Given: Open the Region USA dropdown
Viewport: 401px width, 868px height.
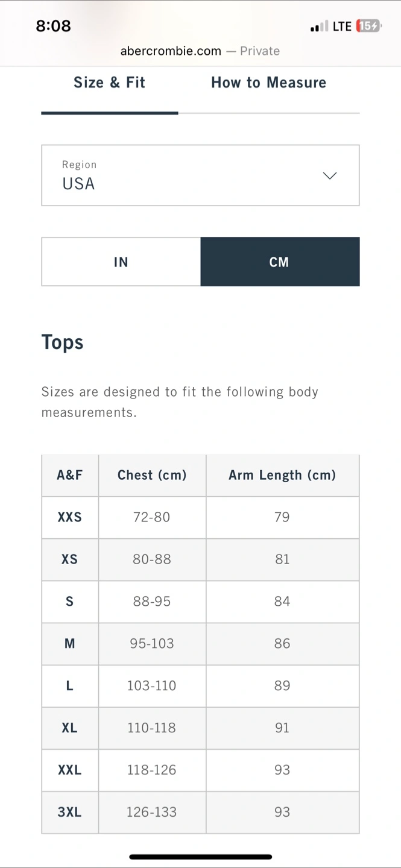Looking at the screenshot, I should [200, 175].
